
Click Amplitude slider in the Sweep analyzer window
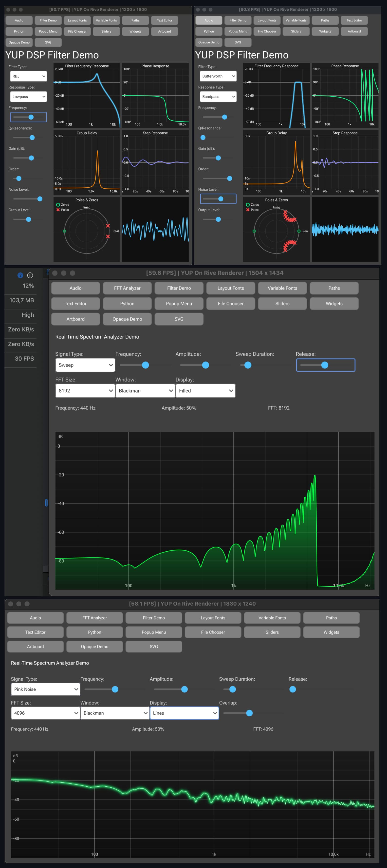[x=205, y=365]
